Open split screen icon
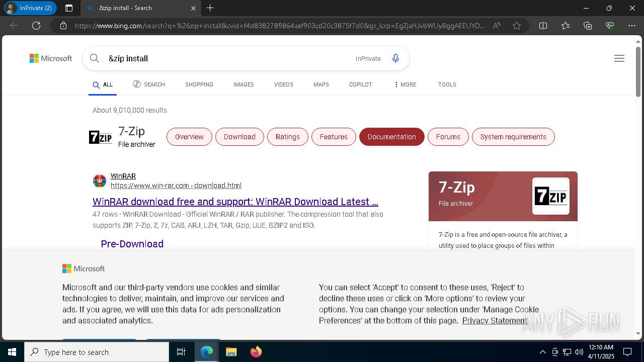This screenshot has height=362, width=644. coord(543,26)
